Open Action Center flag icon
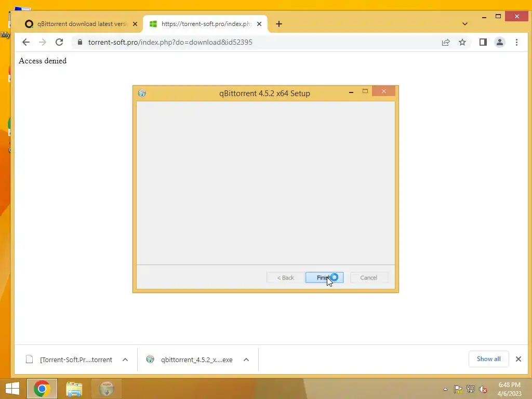 pos(458,389)
